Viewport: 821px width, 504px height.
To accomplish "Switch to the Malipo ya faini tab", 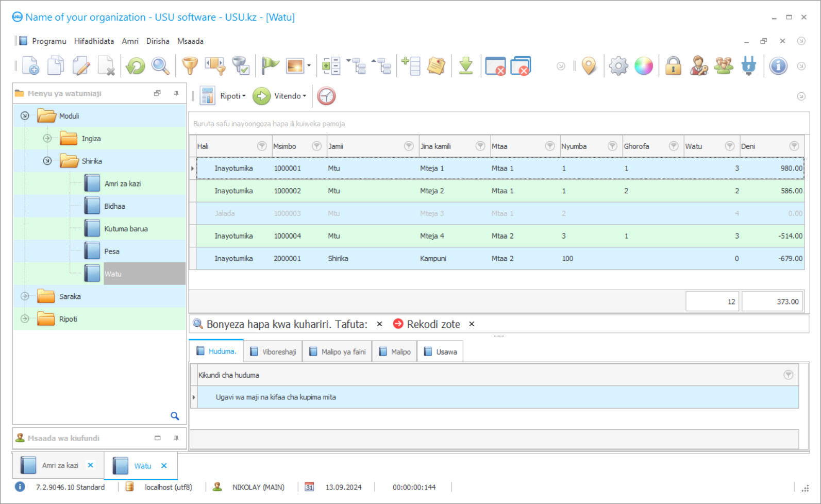I will 337,352.
